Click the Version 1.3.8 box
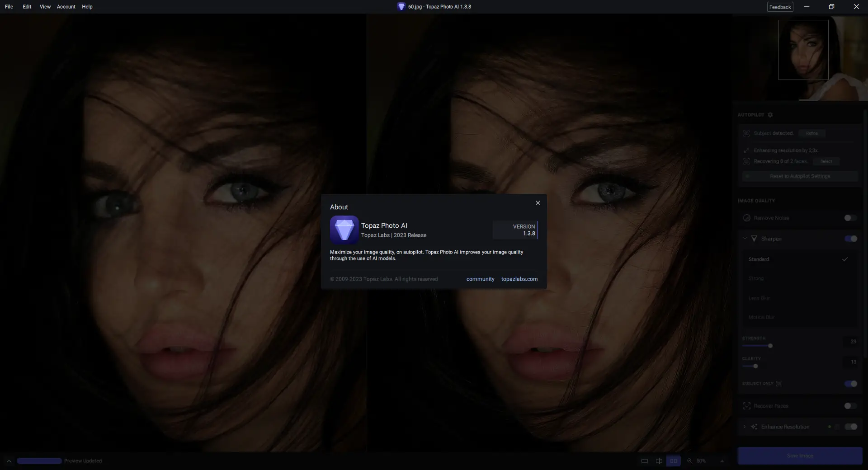 pyautogui.click(x=515, y=230)
